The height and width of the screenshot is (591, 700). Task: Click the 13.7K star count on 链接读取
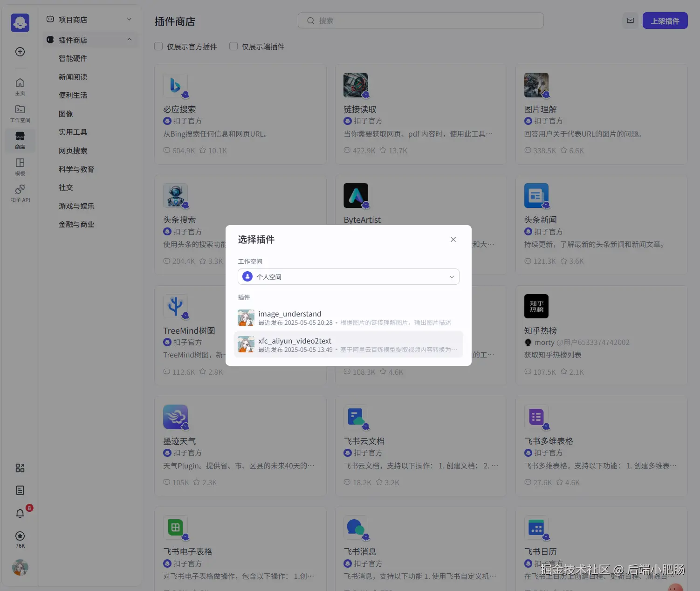click(393, 151)
